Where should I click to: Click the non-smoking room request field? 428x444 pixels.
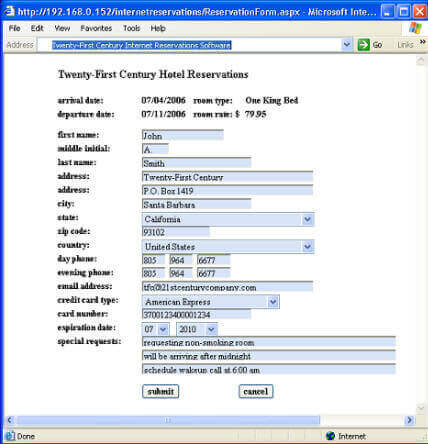click(x=269, y=342)
